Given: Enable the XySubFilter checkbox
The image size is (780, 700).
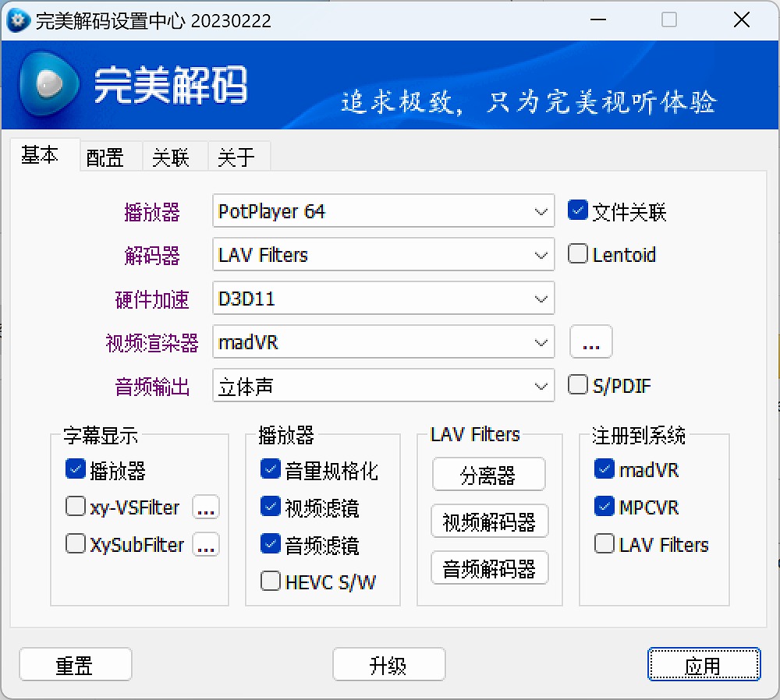Looking at the screenshot, I should (x=76, y=544).
